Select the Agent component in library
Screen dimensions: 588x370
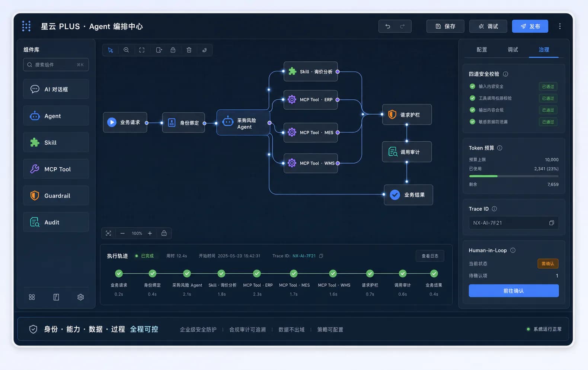56,116
